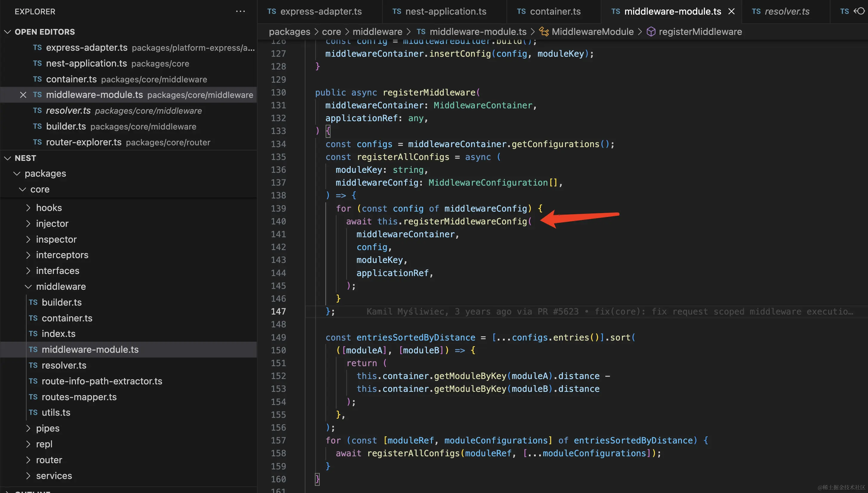The height and width of the screenshot is (493, 868).
Task: Click TS icon next to utils.ts in tree
Action: tap(33, 412)
